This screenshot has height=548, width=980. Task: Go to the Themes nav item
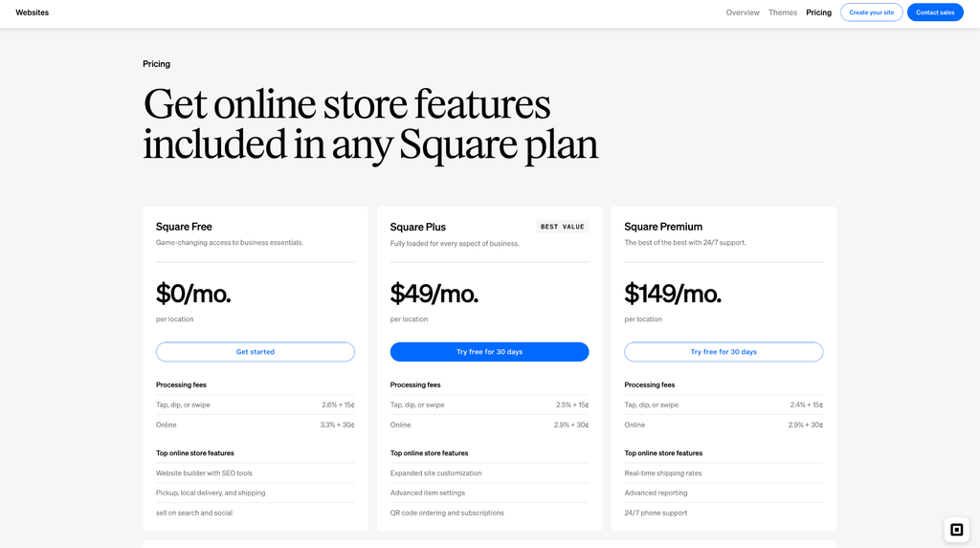(x=783, y=12)
